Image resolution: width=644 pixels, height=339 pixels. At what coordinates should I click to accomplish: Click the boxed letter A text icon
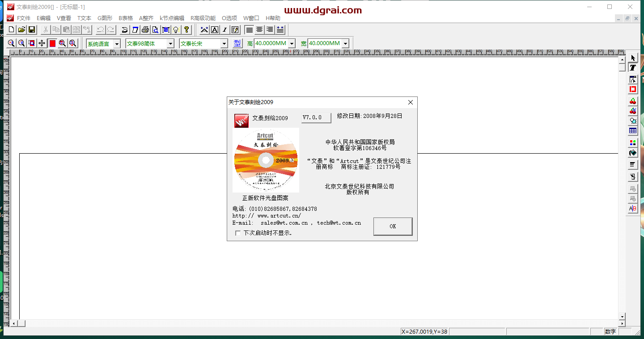pos(215,29)
